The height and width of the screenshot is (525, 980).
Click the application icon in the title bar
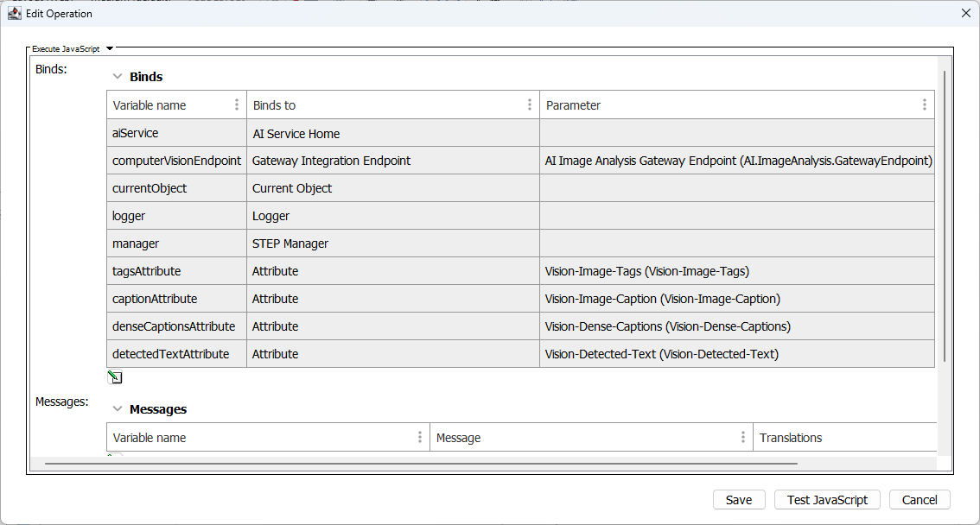coord(14,13)
